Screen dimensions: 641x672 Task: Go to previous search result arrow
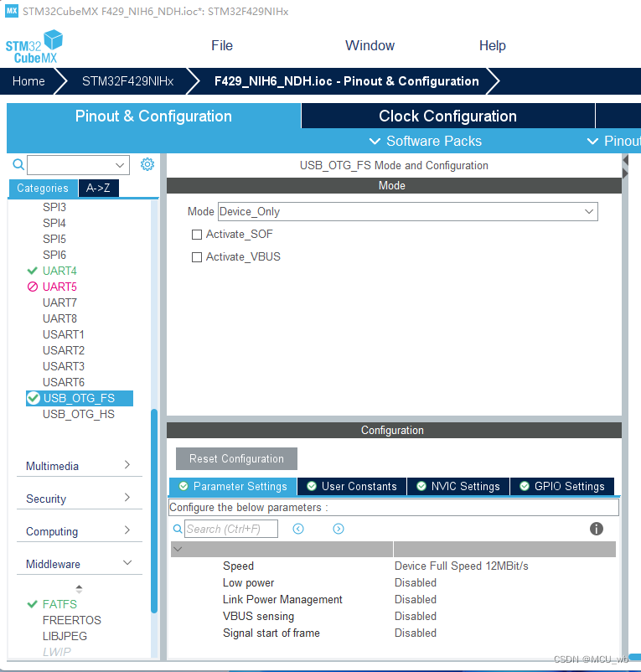pos(298,529)
